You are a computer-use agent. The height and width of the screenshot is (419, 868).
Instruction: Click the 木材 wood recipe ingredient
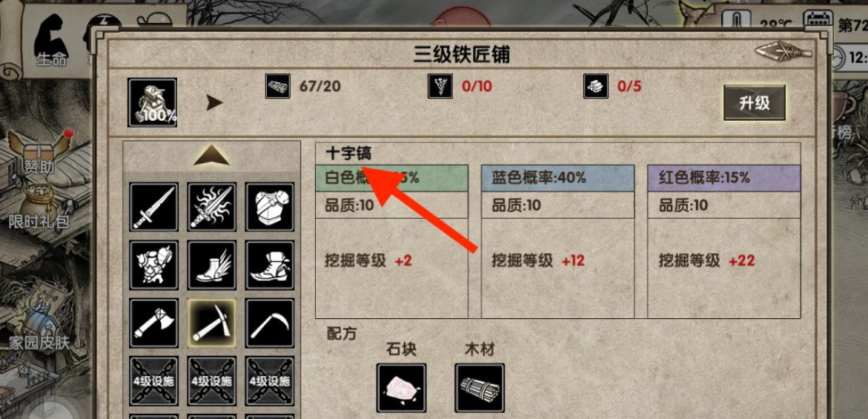click(480, 388)
